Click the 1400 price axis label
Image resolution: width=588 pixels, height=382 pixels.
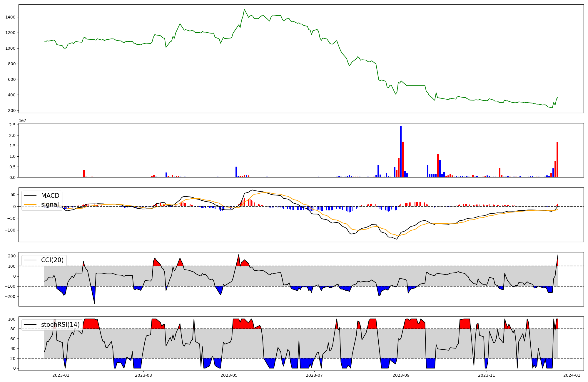click(10, 17)
